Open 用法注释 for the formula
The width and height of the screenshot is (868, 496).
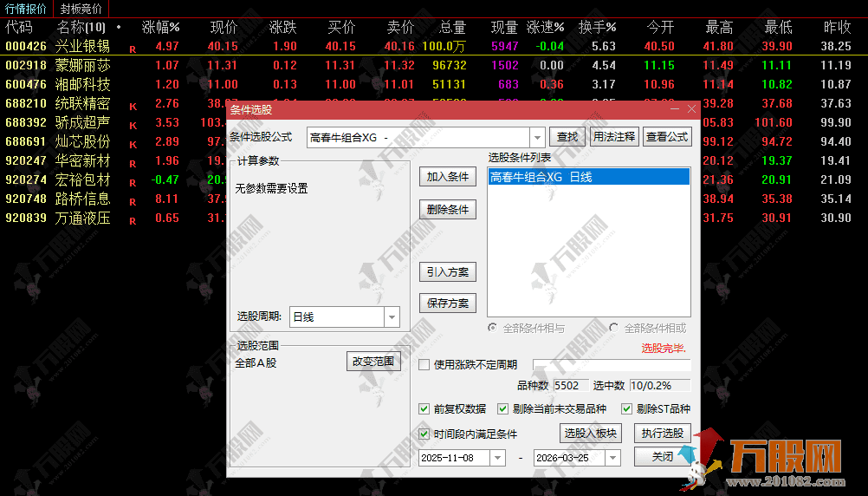(x=614, y=136)
